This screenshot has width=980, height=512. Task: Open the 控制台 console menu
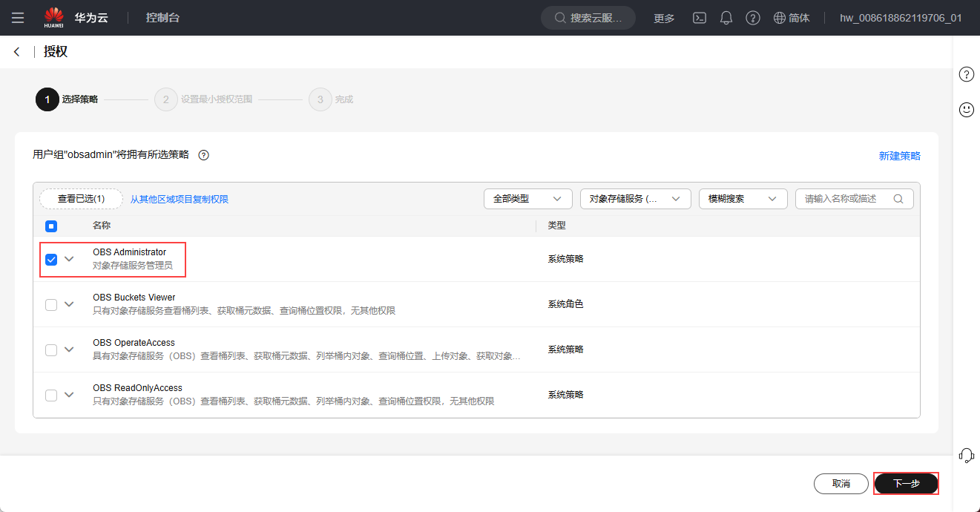(x=162, y=18)
